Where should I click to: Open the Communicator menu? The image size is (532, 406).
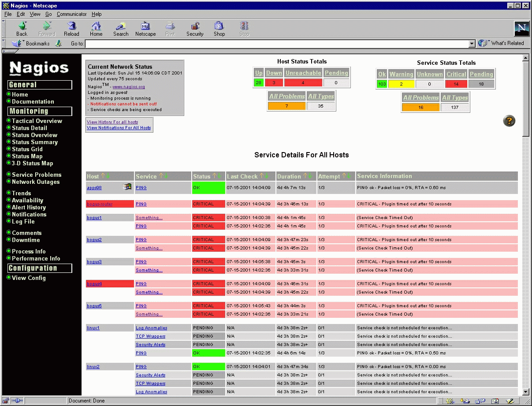[x=72, y=14]
